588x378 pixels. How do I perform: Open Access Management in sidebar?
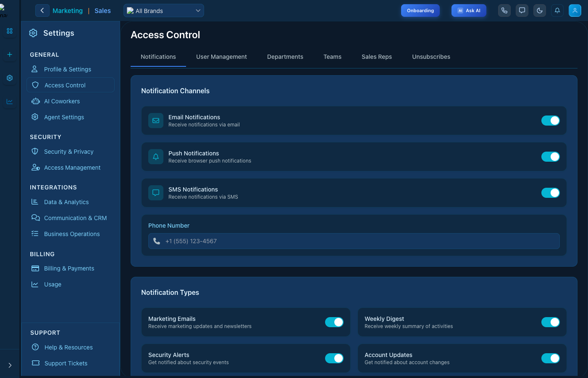coord(71,168)
